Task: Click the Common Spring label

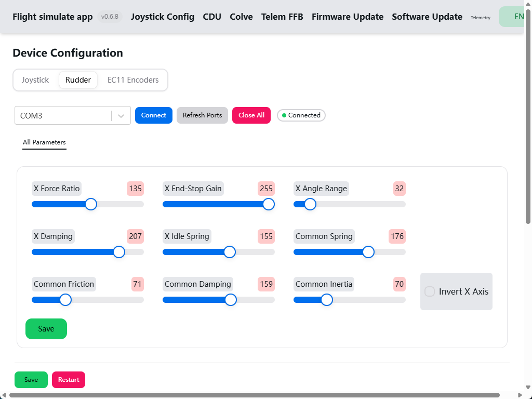Action: (x=324, y=236)
